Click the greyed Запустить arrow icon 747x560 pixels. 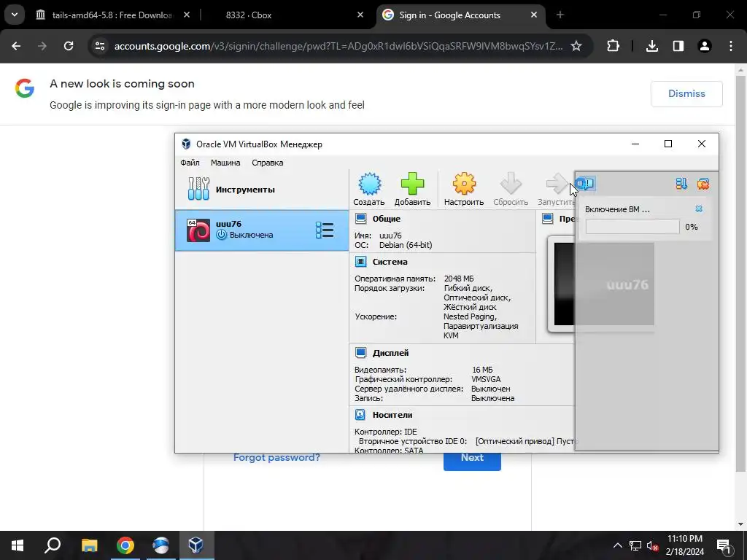[x=557, y=184]
